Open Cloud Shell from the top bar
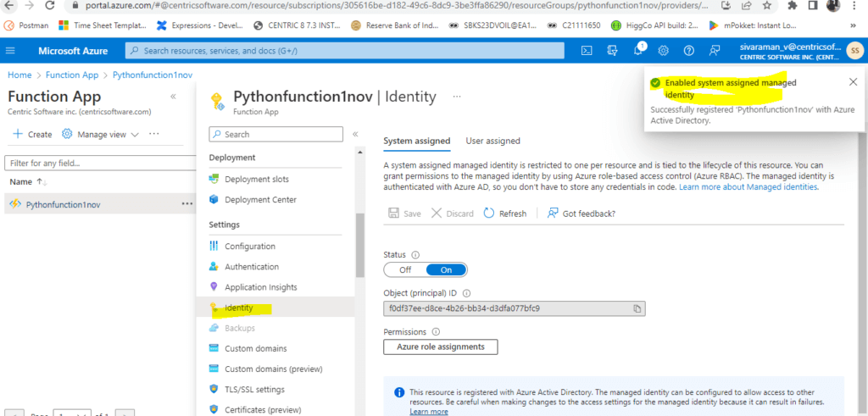 tap(587, 51)
